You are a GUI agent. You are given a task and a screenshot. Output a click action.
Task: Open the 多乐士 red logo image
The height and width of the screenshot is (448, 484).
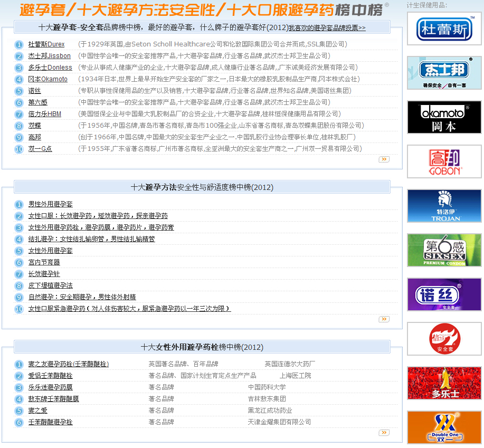(444, 383)
